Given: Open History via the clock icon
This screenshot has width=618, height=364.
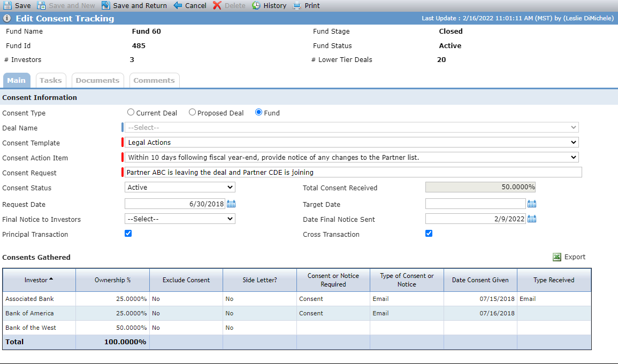Looking at the screenshot, I should (256, 5).
